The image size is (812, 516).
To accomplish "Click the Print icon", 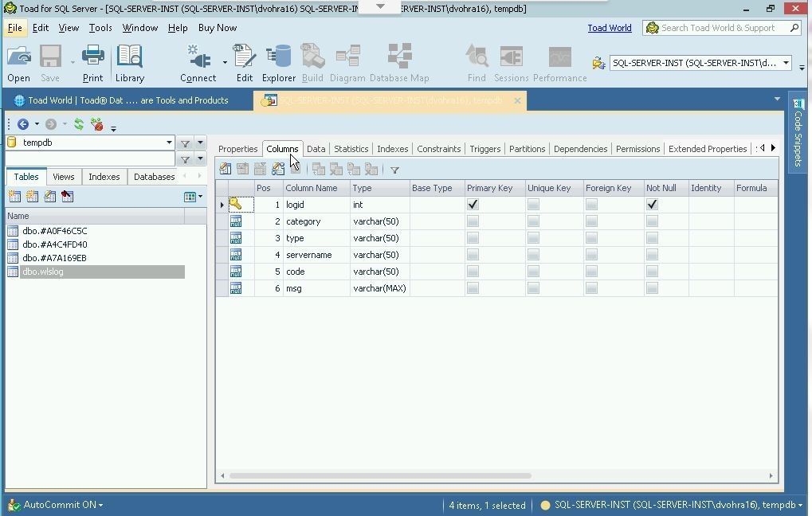I will (x=92, y=63).
